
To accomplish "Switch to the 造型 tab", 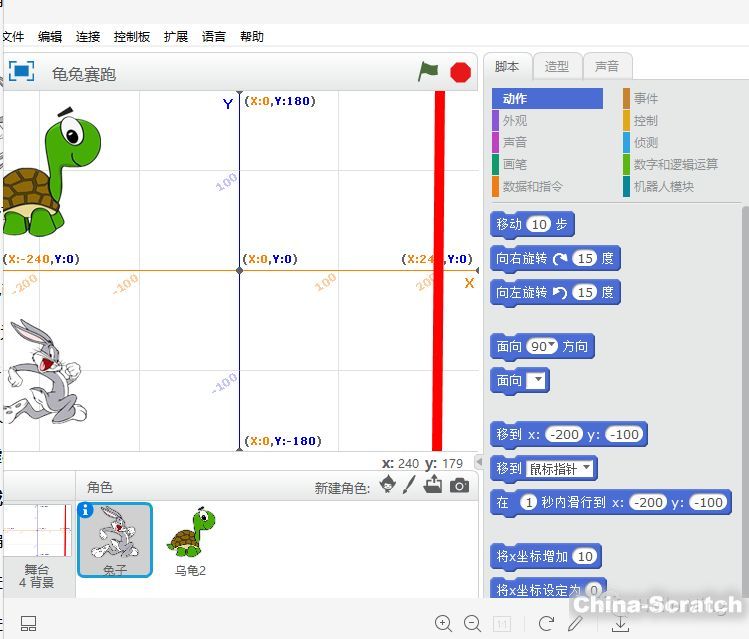I will (557, 66).
